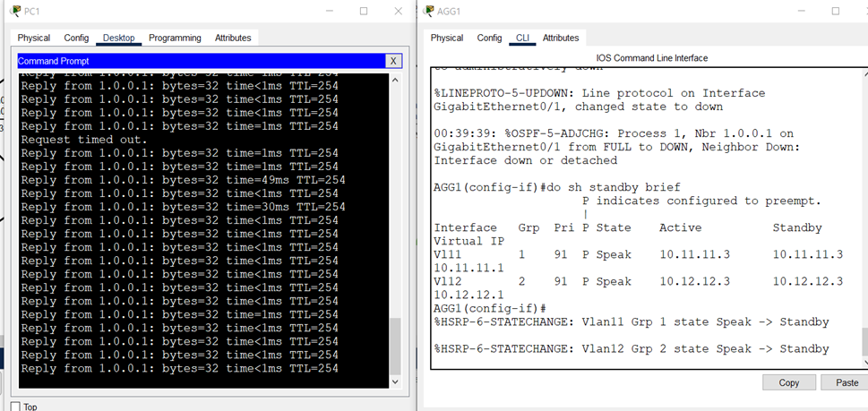Click virtual IP 10.12.12.1 in CLI

point(468,295)
